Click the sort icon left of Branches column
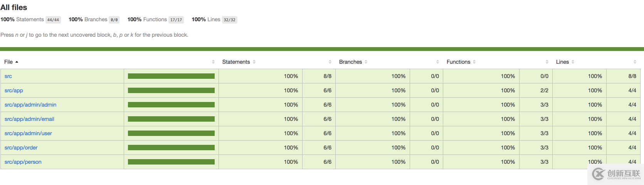This screenshot has width=644, height=185. pyautogui.click(x=330, y=62)
